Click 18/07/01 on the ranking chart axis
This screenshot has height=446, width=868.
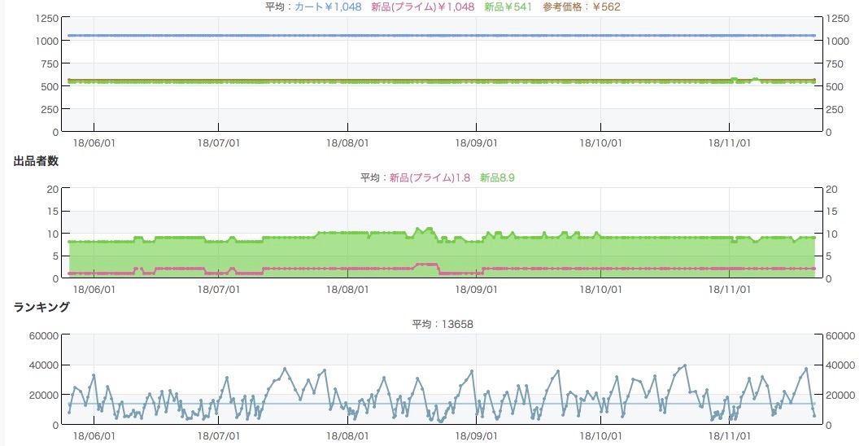pos(218,435)
